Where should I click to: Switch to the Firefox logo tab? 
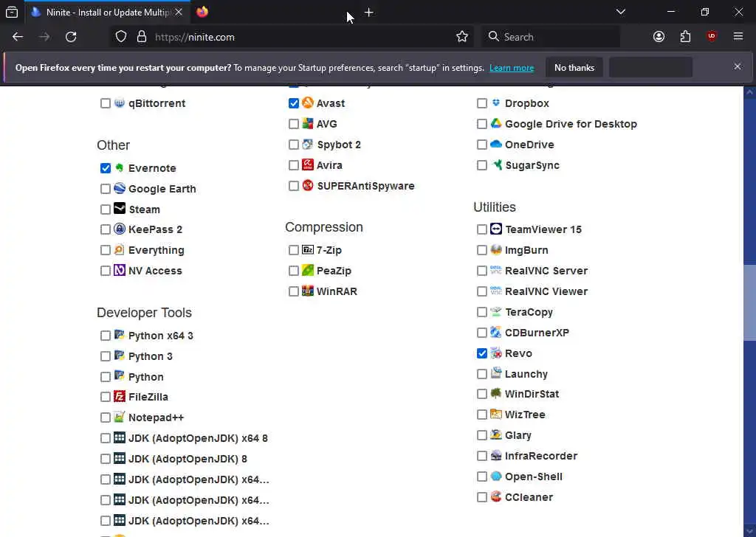coord(202,12)
